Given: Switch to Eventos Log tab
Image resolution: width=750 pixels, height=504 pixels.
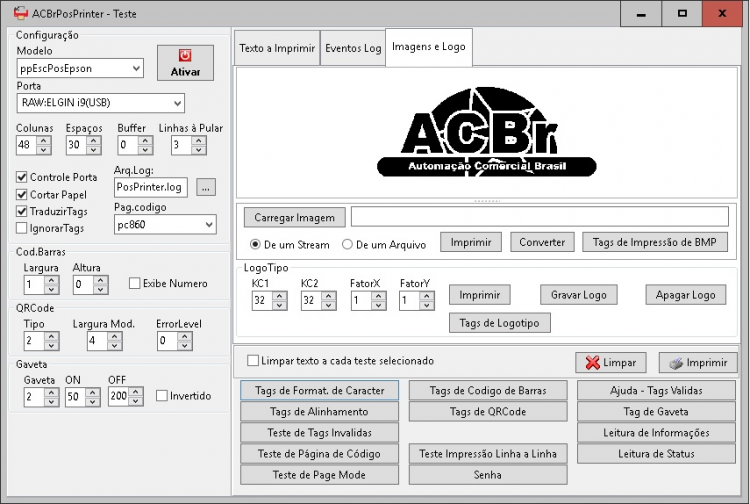Looking at the screenshot, I should tap(353, 48).
